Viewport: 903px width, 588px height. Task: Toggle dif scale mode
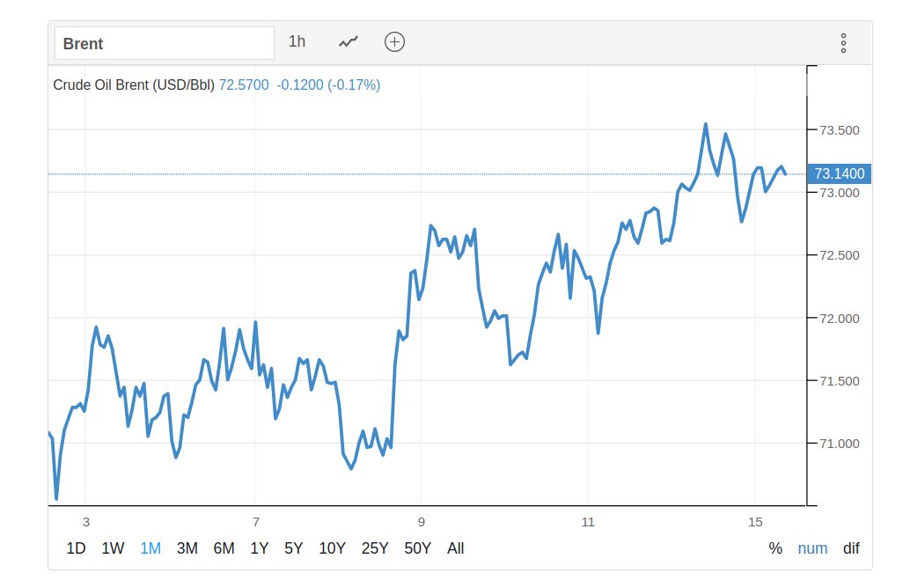[x=851, y=548]
